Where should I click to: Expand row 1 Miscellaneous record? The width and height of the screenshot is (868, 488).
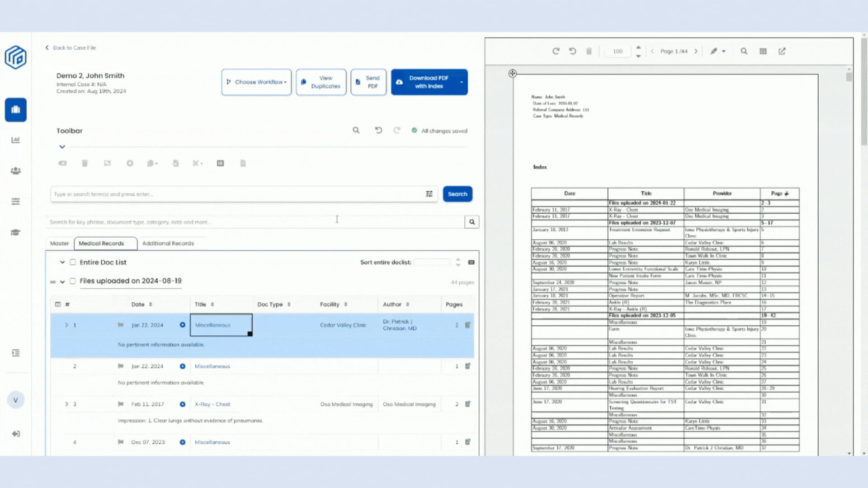coord(66,325)
